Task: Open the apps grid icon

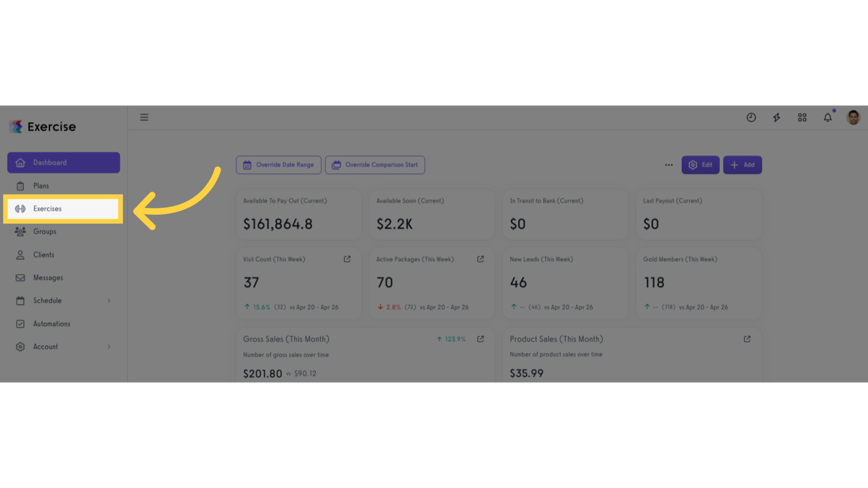Action: point(802,118)
